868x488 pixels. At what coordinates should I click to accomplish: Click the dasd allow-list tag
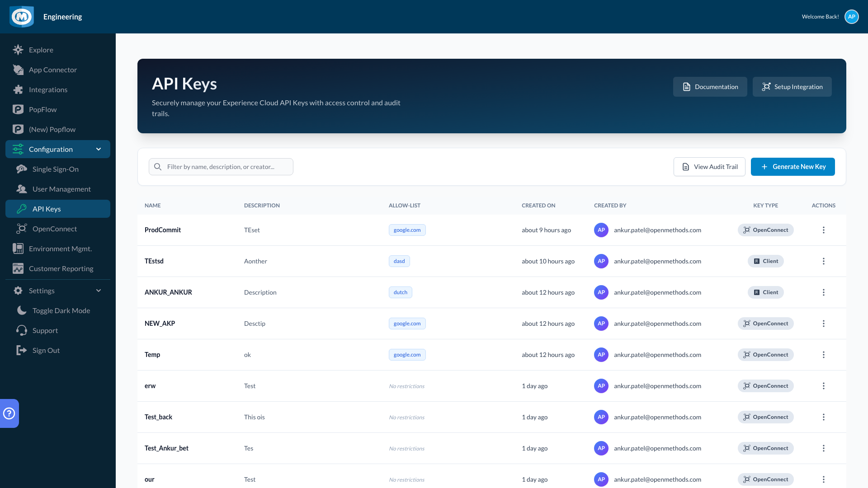[x=399, y=261]
